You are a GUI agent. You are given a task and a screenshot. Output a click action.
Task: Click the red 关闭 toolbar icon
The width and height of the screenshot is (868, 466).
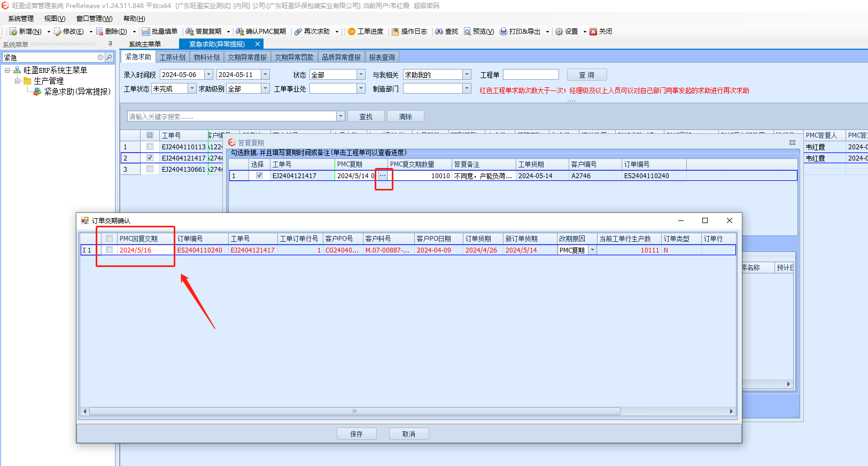pos(593,32)
